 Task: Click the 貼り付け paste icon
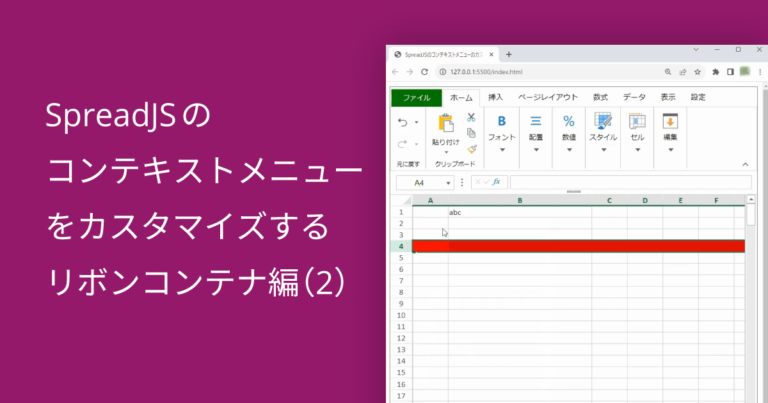(446, 123)
